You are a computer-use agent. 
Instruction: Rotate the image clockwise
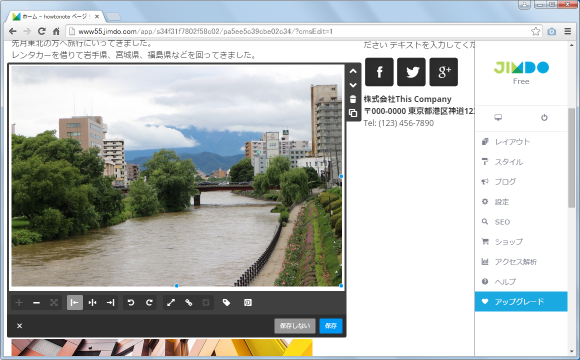click(149, 303)
